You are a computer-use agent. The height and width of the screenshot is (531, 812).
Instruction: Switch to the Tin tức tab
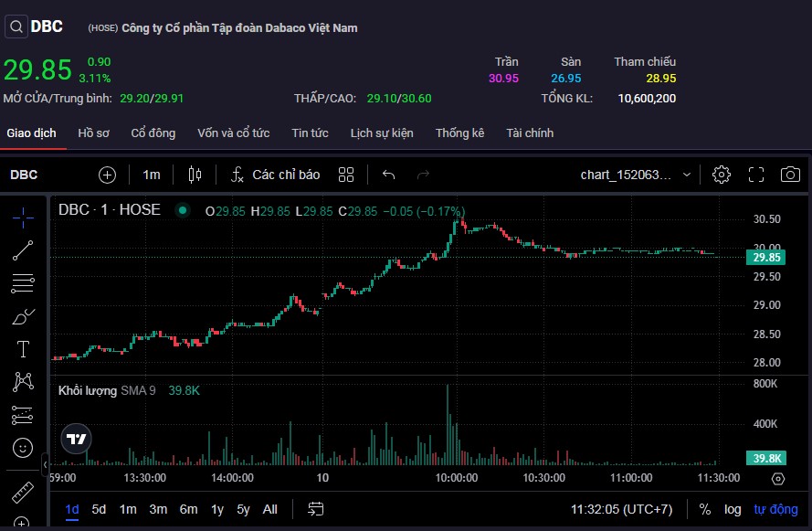tap(310, 133)
